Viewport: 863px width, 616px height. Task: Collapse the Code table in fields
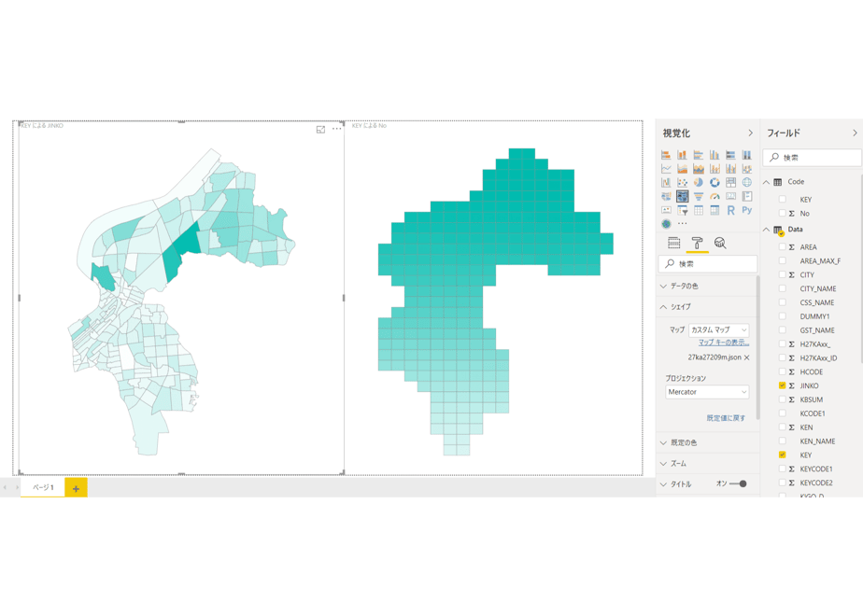[x=766, y=182]
